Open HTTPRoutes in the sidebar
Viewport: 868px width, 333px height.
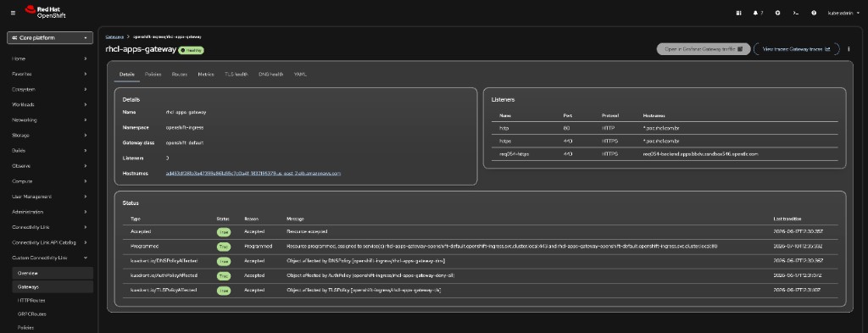tap(53, 300)
